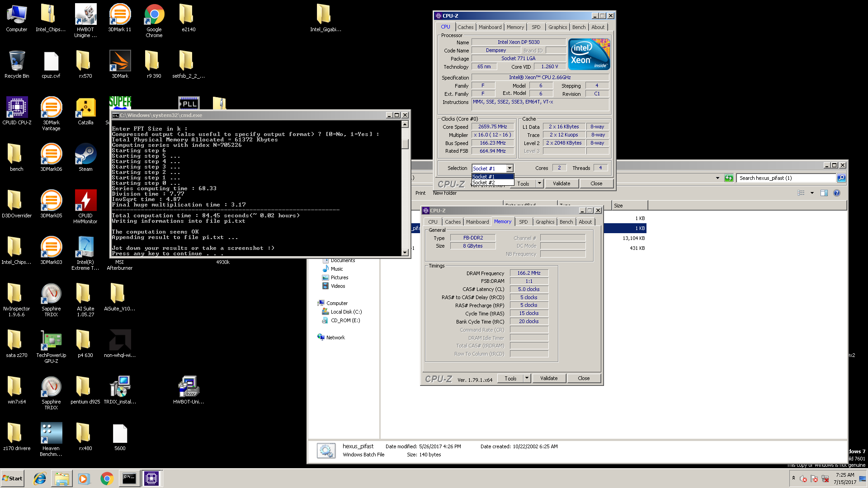Launch the 3DMark05 shortcut
Viewport: 868px width, 488px height.
(51, 203)
